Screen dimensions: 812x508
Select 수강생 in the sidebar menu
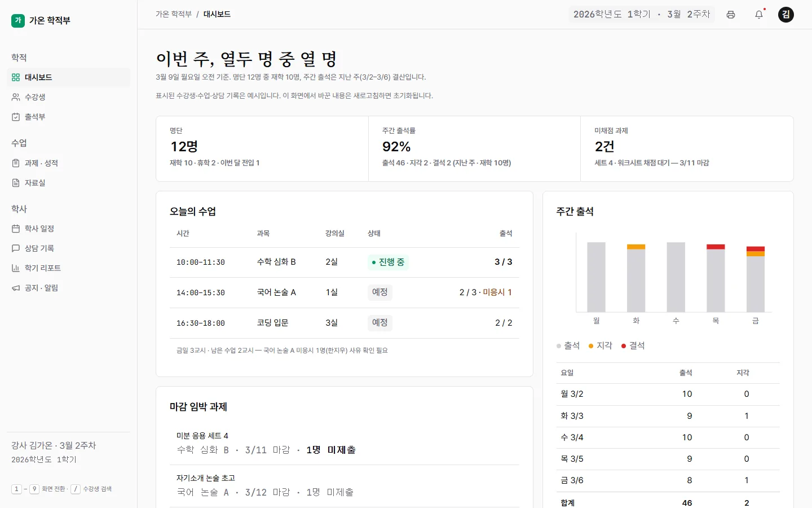68,97
